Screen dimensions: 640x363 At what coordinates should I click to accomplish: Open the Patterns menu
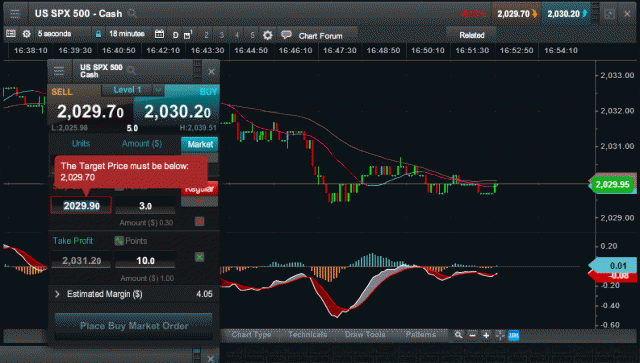420,335
